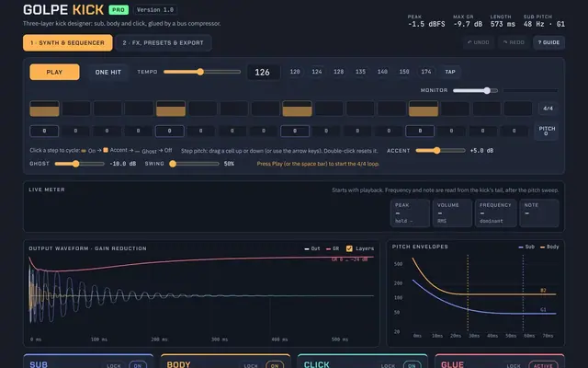588x368 pixels.
Task: Switch to FX, Presets & Export tab
Action: (164, 43)
